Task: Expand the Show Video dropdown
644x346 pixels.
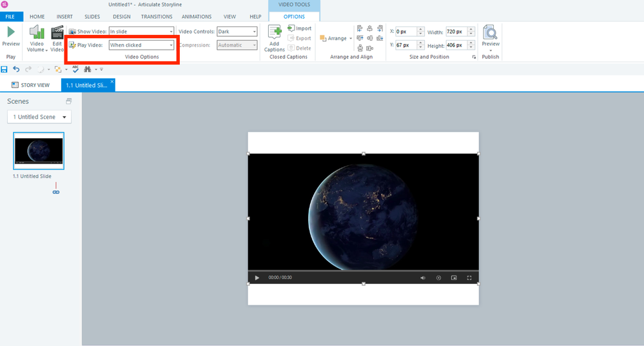Action: point(141,31)
